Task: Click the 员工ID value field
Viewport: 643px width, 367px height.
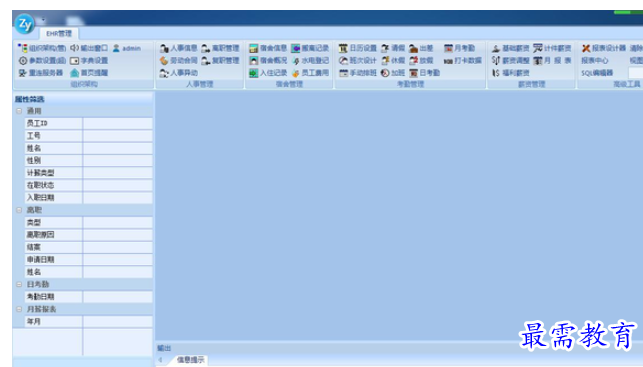Action: [118, 123]
